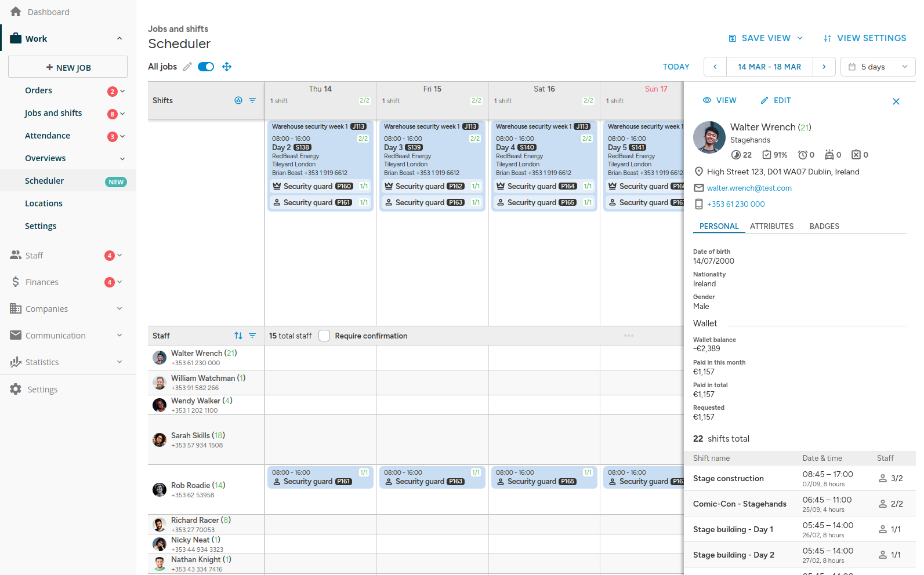Click the three dots in staff bar
This screenshot has height=575, width=924.
629,336
